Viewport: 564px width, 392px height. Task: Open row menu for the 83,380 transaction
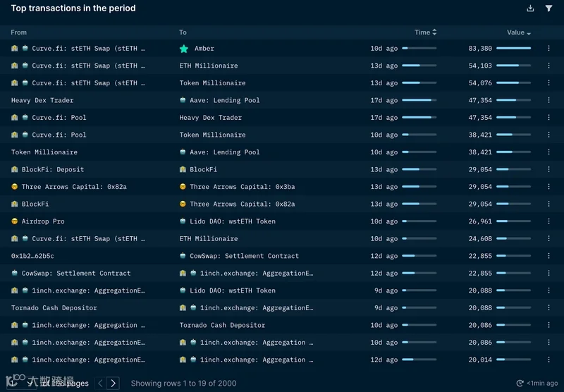tap(548, 48)
